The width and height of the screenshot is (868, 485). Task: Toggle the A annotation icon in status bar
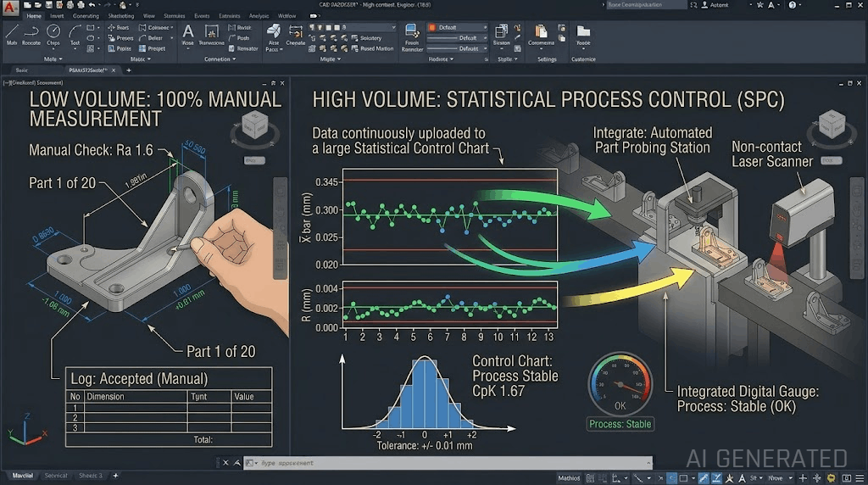pos(742,478)
